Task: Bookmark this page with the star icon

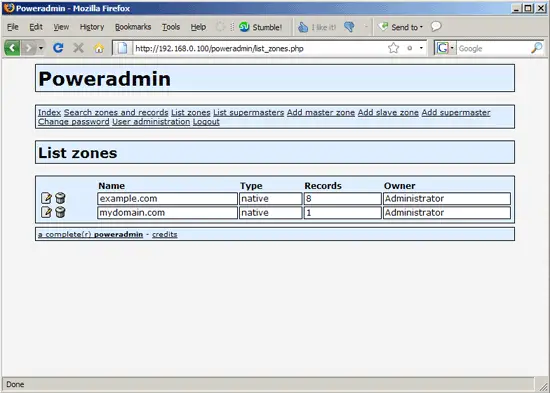Action: (394, 48)
